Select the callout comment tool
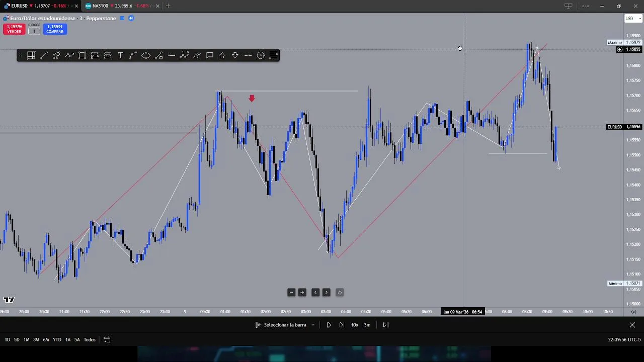 coord(210,55)
